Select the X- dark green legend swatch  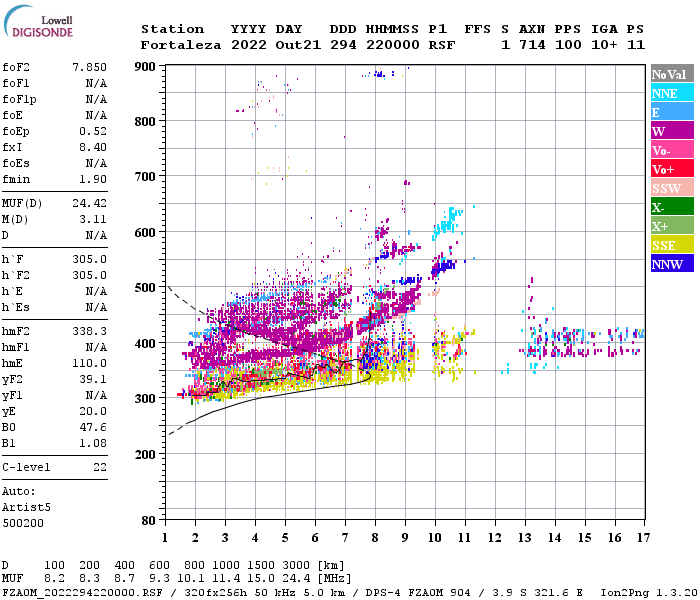pos(672,207)
